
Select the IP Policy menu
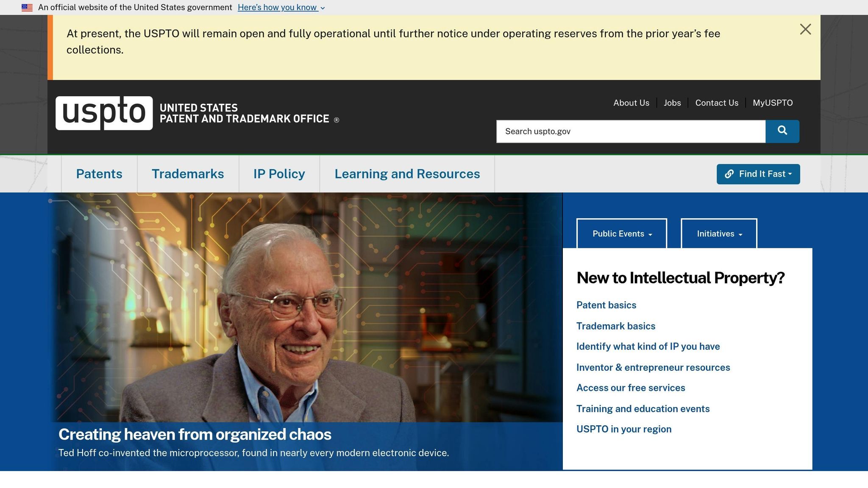(279, 174)
